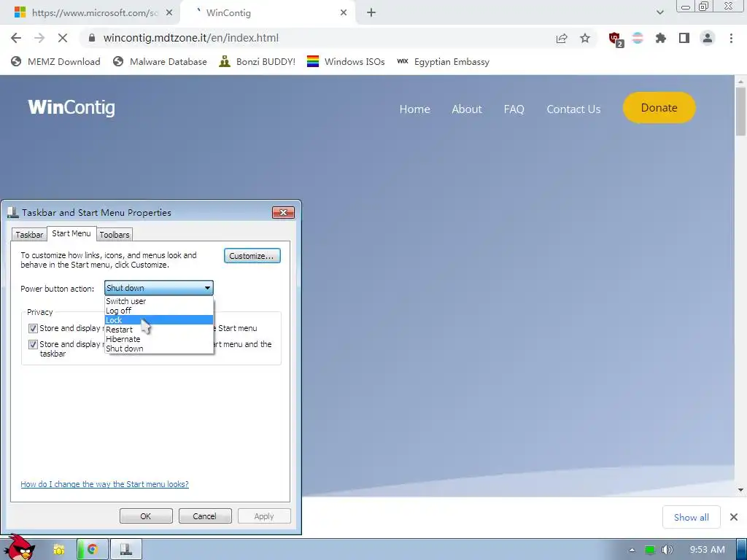The width and height of the screenshot is (747, 560).
Task: Click the yellow Donate button
Action: (659, 108)
